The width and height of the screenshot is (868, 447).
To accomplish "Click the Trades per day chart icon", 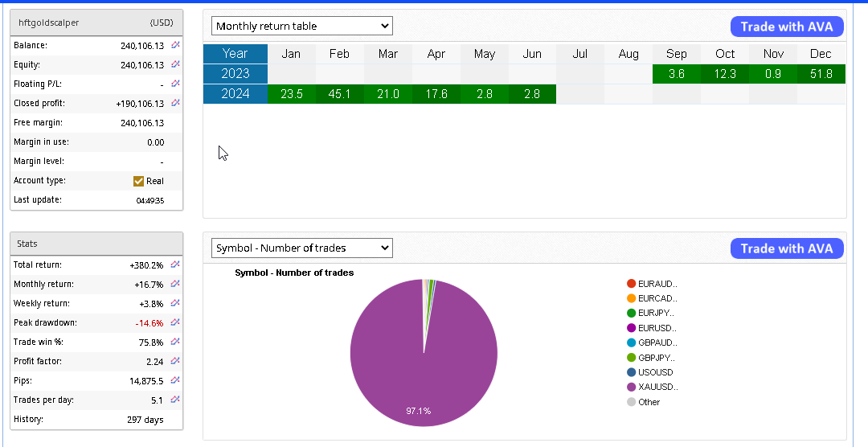I will coord(175,400).
